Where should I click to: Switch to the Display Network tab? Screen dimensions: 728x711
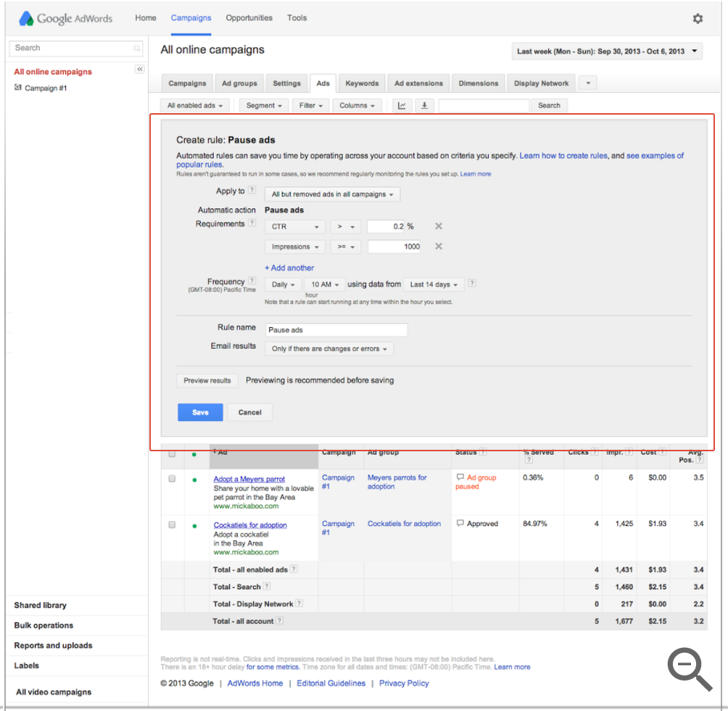click(541, 83)
